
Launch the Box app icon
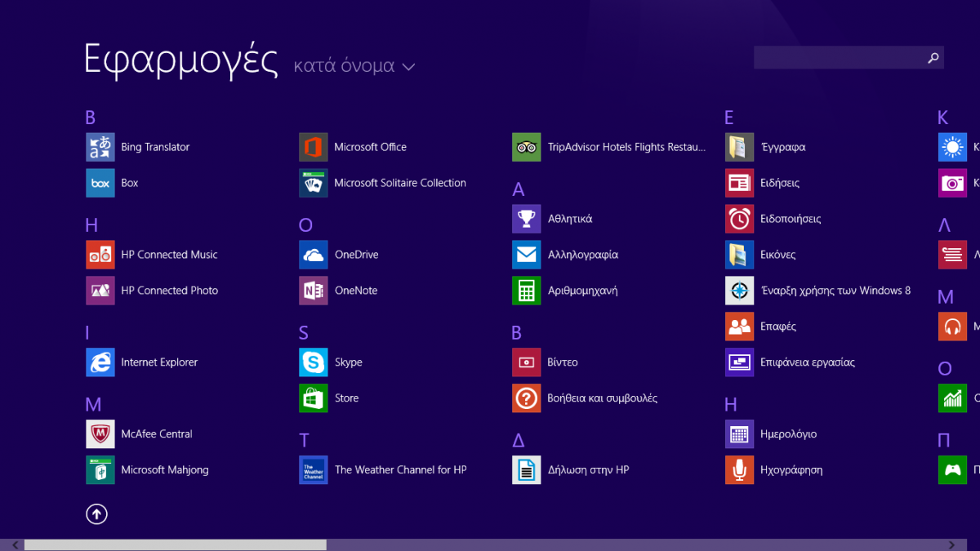point(100,183)
